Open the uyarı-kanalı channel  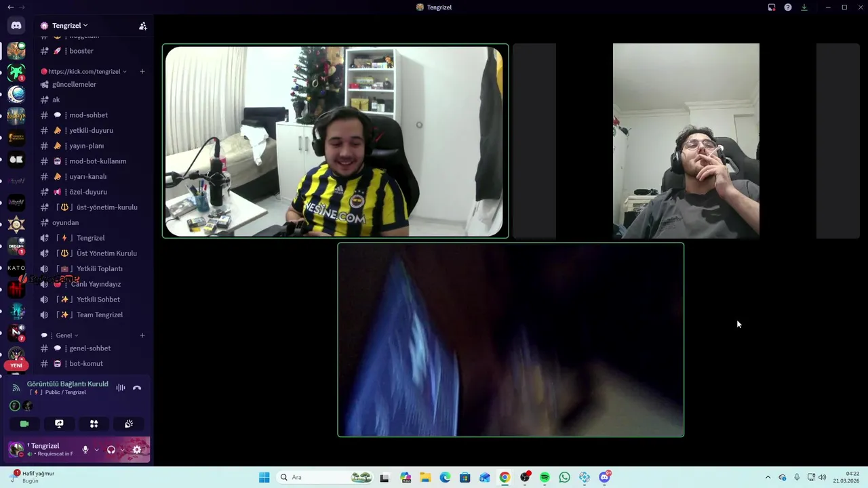pyautogui.click(x=94, y=176)
